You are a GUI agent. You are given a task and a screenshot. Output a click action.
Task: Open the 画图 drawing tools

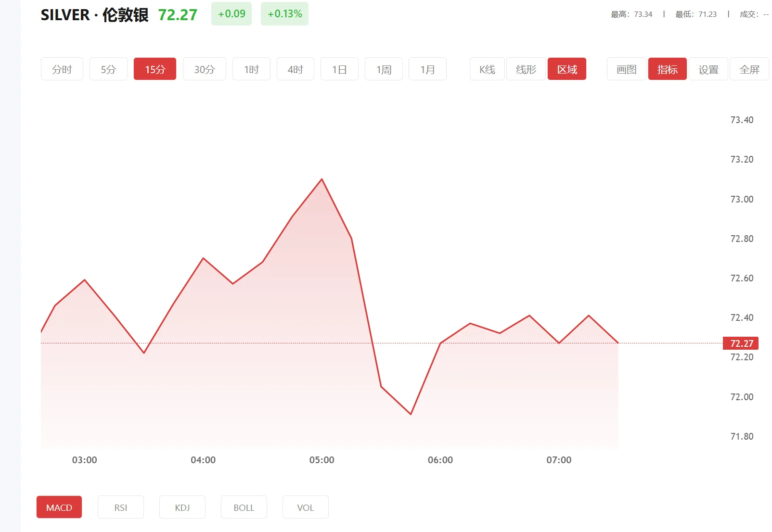(x=626, y=69)
